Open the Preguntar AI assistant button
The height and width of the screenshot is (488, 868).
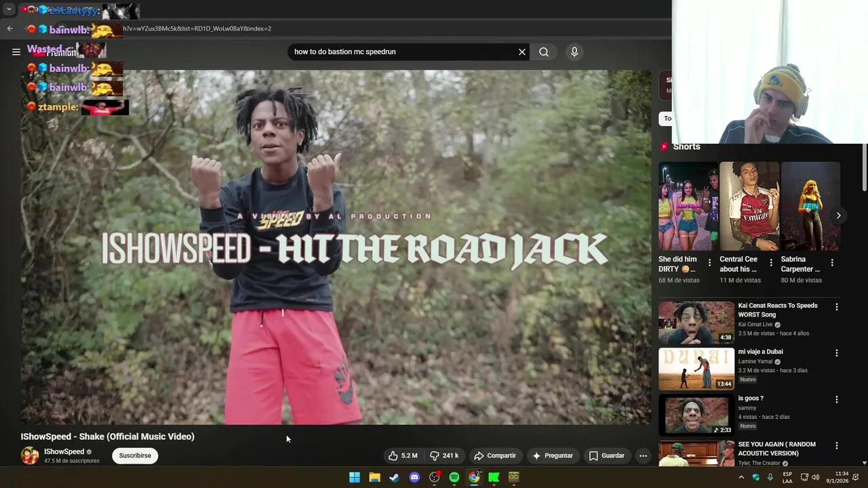[553, 455]
